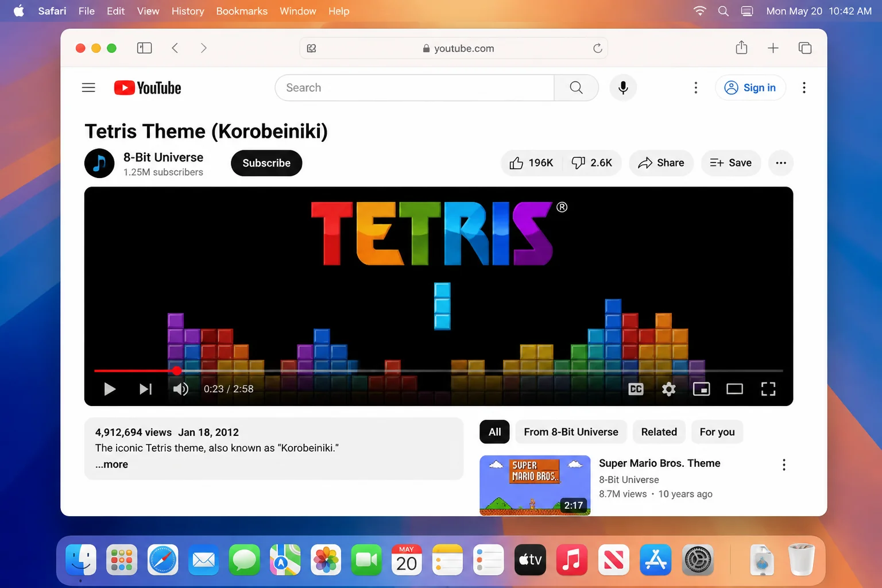This screenshot has width=882, height=588.
Task: Open Wi-Fi status menu
Action: point(699,11)
